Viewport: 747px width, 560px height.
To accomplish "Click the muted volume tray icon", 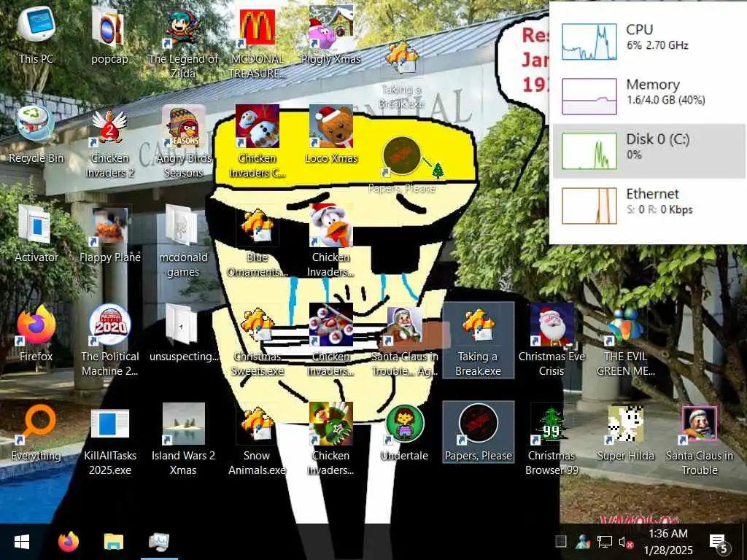I will tap(625, 542).
